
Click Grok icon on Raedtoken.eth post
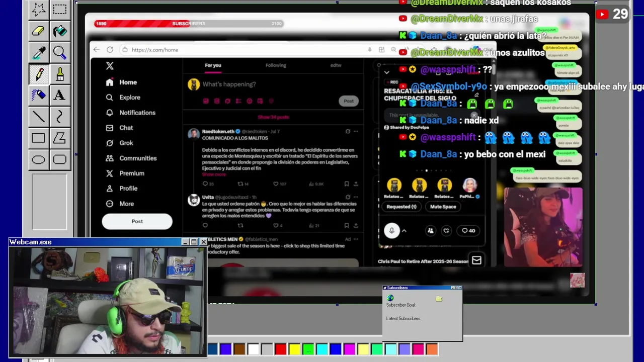348,131
